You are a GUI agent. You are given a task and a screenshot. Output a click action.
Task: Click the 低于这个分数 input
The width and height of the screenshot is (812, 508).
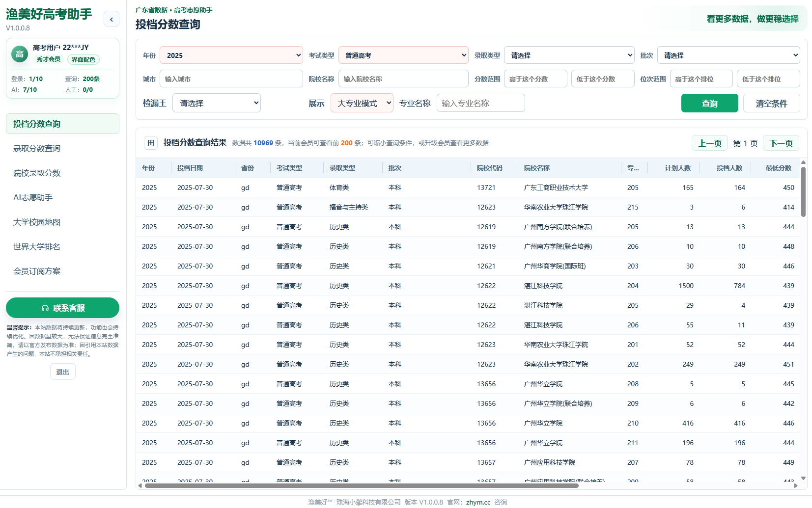tap(603, 79)
